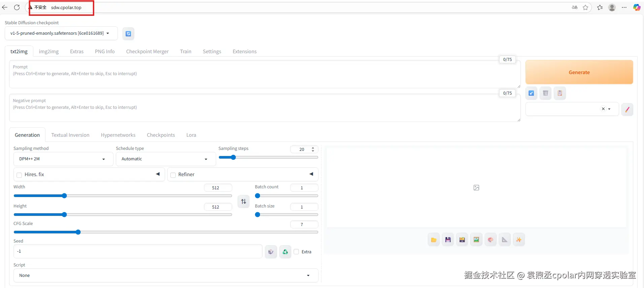This screenshot has width=644, height=288.
Task: Add the page to favorites with the star icon
Action: coord(585,7)
